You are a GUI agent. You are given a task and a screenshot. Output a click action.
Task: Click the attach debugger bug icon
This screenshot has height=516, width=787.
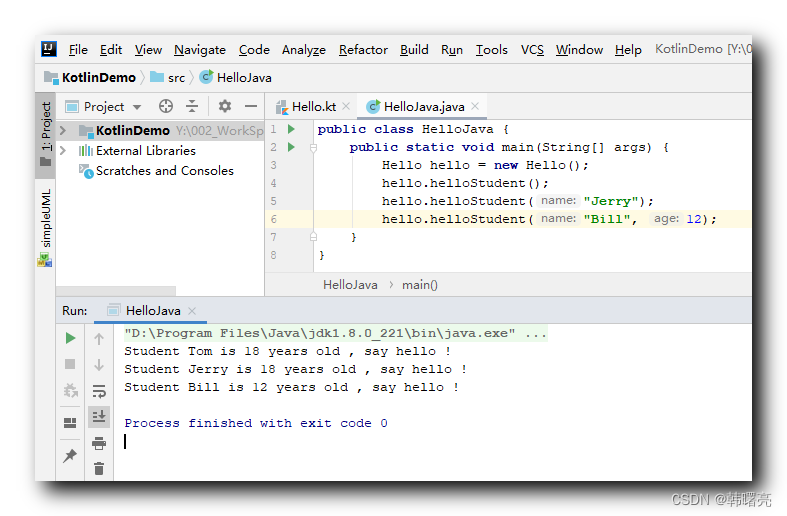coord(70,390)
